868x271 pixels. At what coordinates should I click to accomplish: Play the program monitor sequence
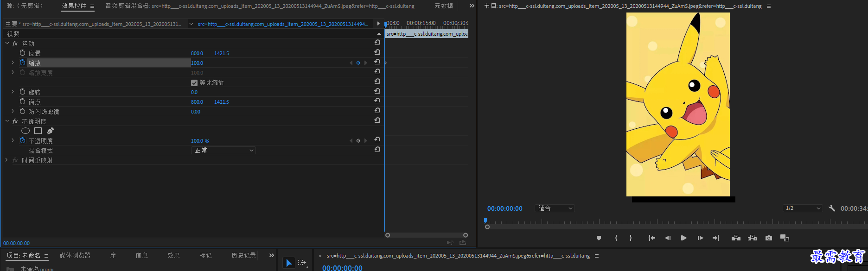tap(683, 238)
